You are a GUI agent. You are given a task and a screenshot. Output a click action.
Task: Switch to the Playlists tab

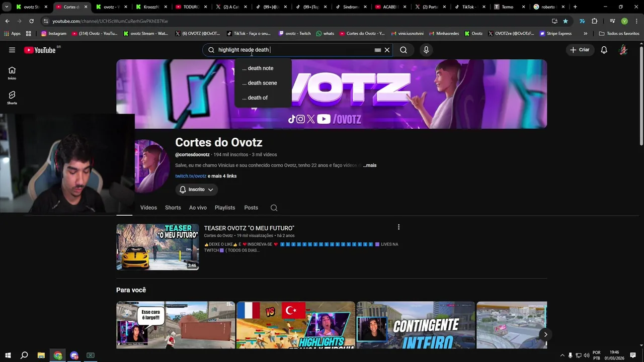225,208
